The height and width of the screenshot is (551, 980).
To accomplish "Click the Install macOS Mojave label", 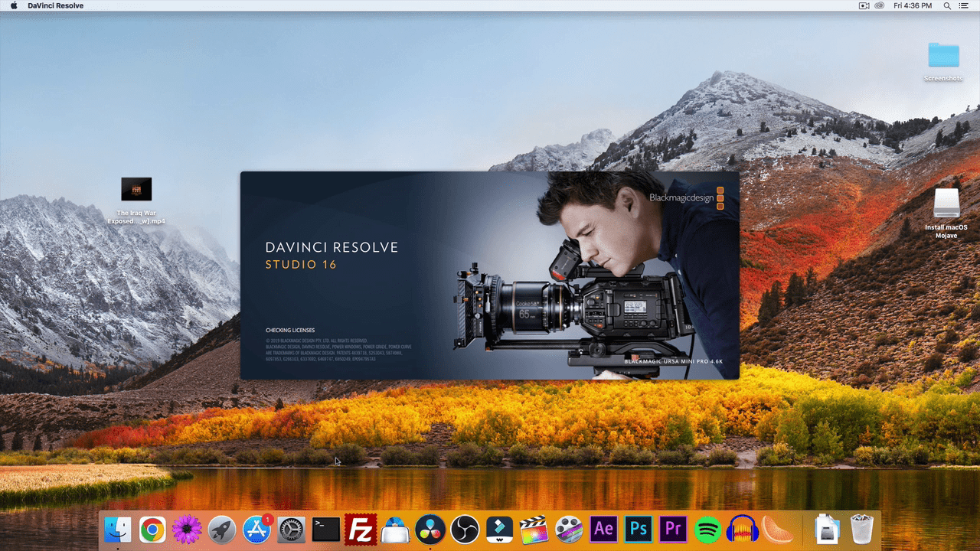I will click(946, 231).
